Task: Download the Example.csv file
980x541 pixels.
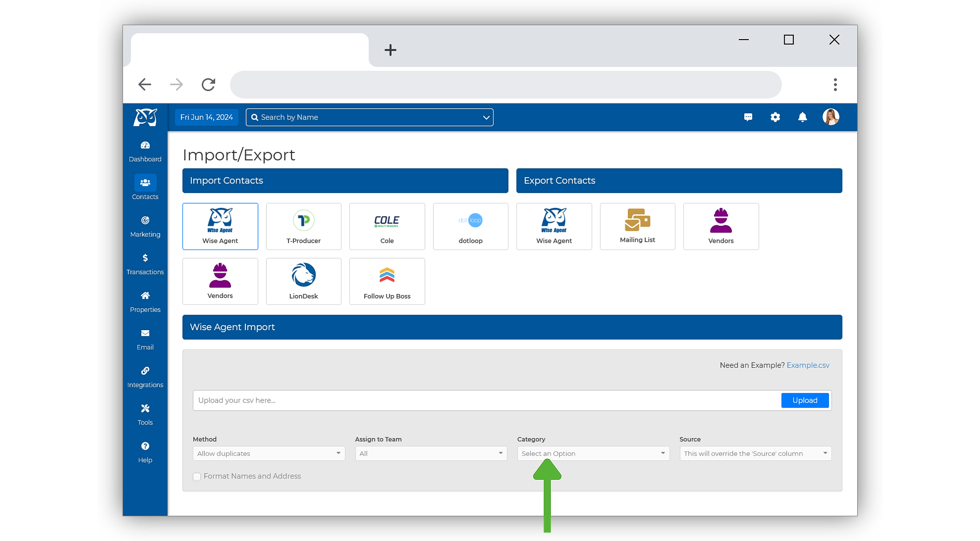Action: 808,365
